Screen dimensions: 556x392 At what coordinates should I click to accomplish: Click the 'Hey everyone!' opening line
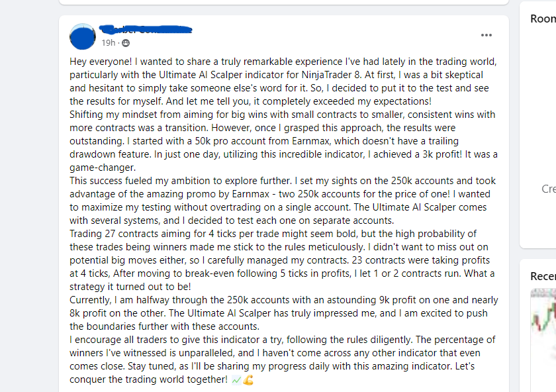(x=101, y=62)
